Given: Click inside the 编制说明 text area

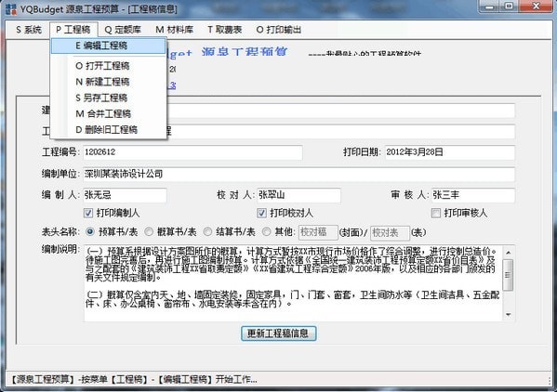Looking at the screenshot, I should coord(294,283).
